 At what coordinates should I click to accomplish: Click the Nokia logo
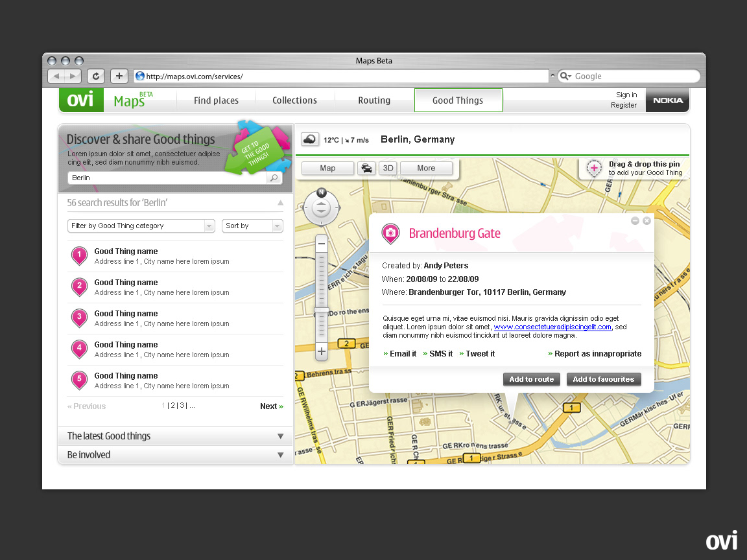pos(667,100)
